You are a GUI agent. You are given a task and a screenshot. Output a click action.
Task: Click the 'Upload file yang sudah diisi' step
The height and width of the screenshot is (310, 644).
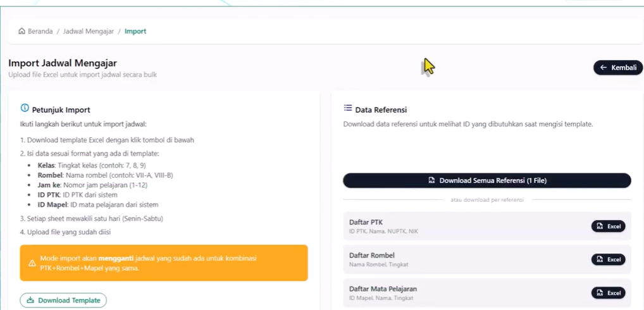click(65, 232)
